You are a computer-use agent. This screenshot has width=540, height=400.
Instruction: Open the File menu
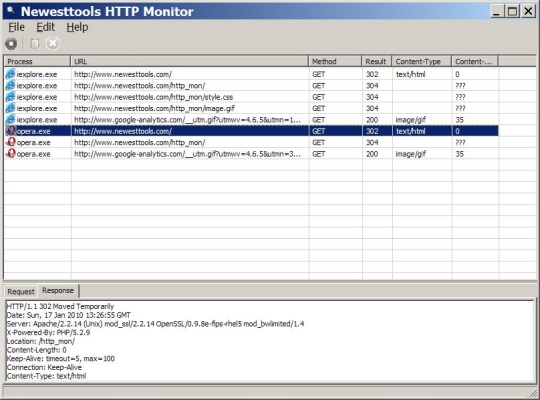(x=16, y=27)
